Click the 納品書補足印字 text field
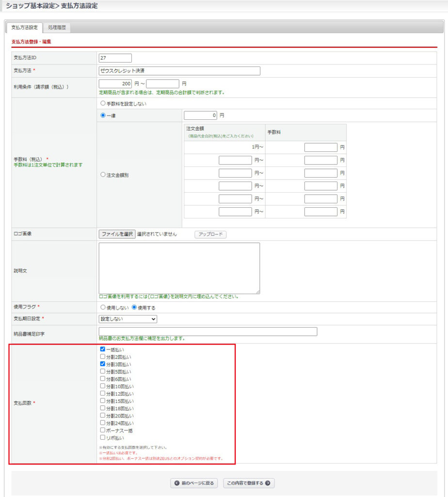Screen dimensions: 448x497 click(208, 331)
